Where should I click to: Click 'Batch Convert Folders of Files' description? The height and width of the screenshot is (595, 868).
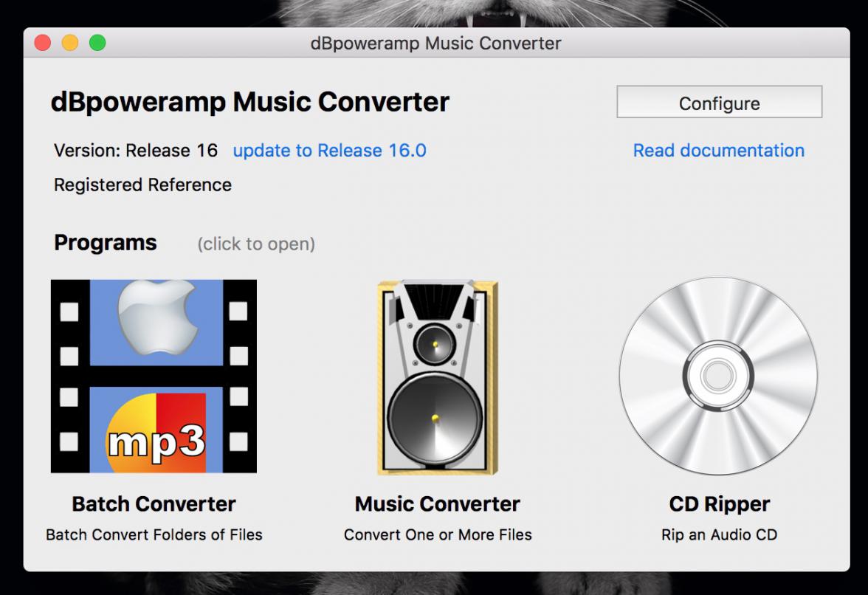154,534
